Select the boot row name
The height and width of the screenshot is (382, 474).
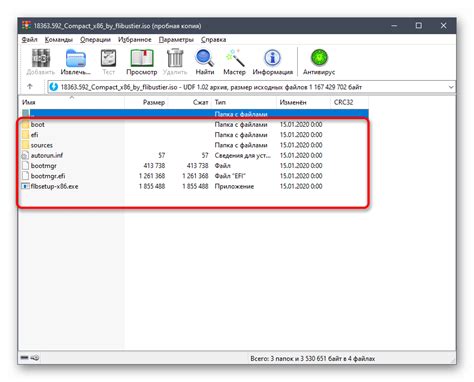pos(38,125)
